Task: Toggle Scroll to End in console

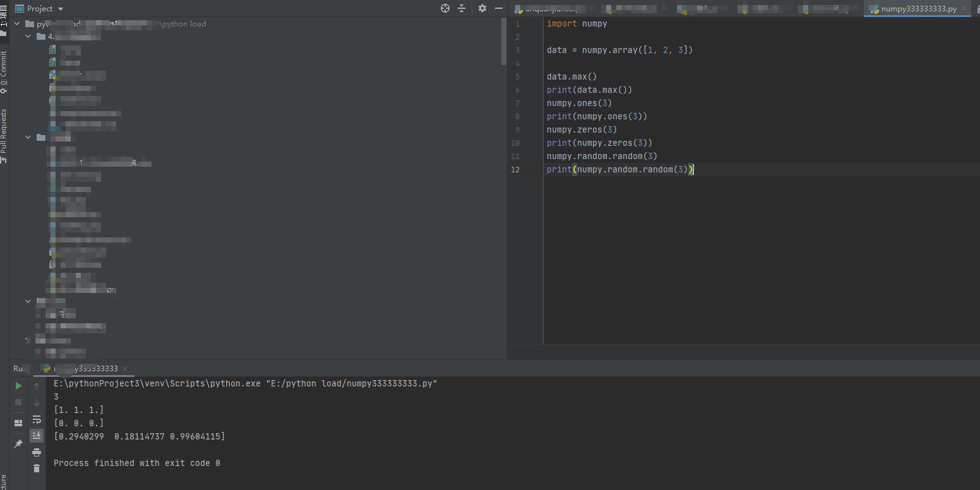Action: (37, 435)
